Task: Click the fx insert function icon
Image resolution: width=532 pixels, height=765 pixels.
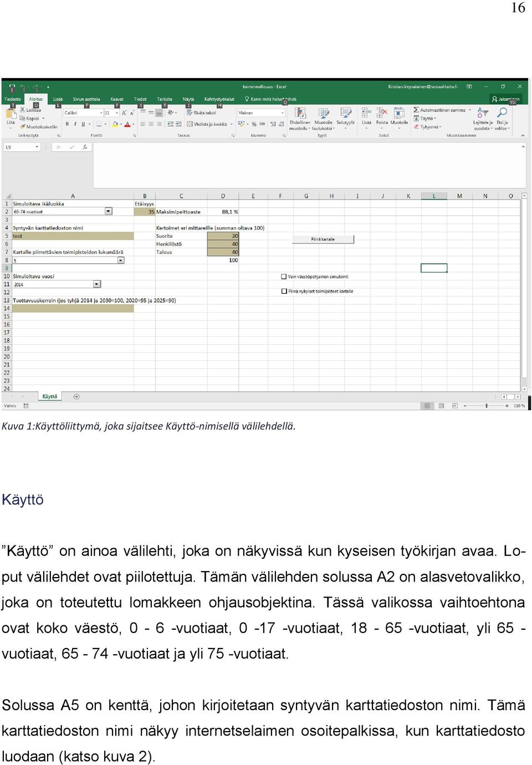Action: tap(85, 147)
